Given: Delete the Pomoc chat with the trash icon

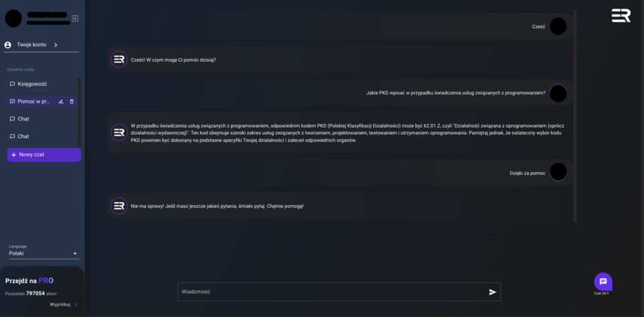Looking at the screenshot, I should click(x=72, y=101).
